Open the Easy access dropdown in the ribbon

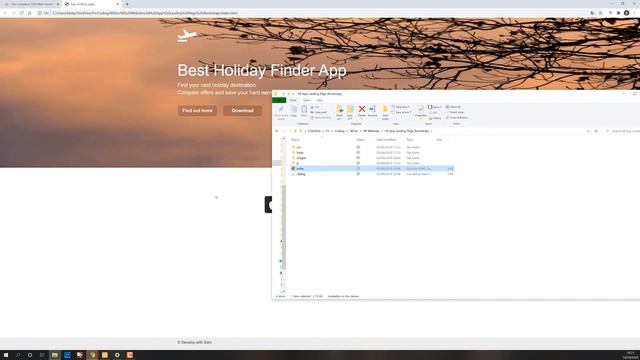[x=402, y=112]
